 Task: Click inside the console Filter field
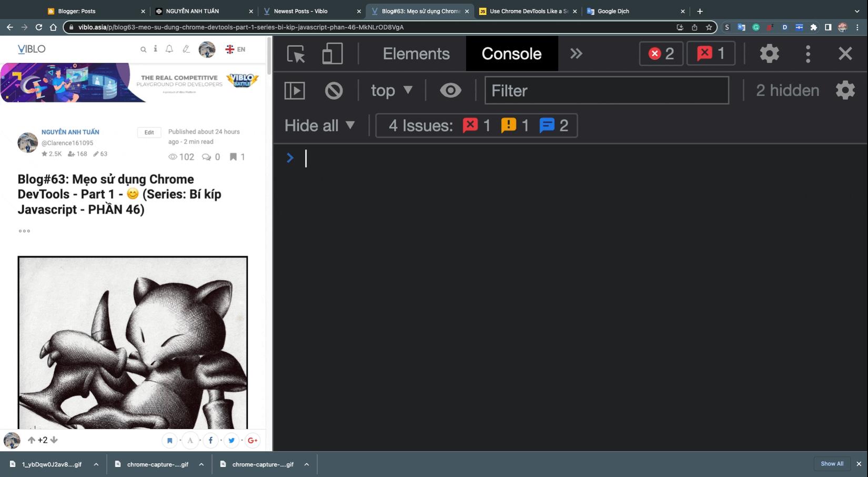coord(605,90)
